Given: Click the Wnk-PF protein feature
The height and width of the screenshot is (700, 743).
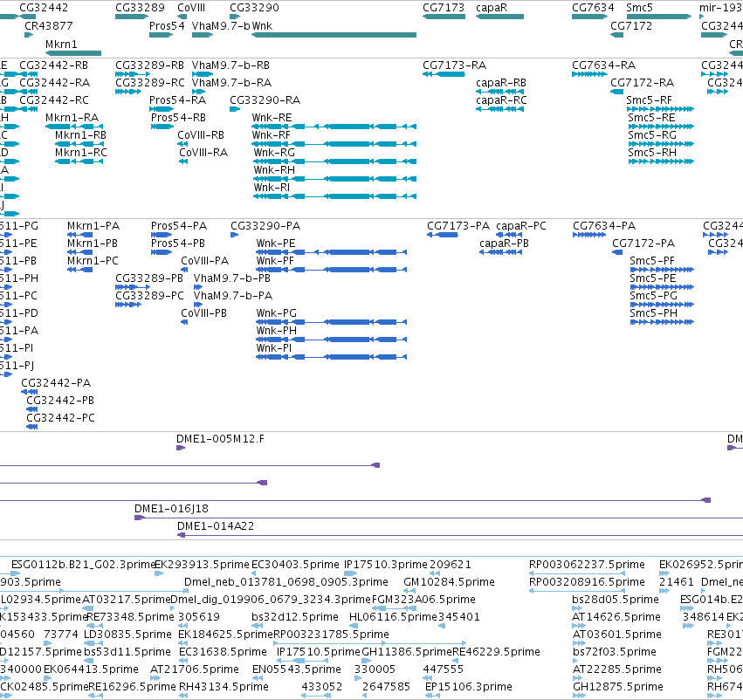Looking at the screenshot, I should point(331,270).
